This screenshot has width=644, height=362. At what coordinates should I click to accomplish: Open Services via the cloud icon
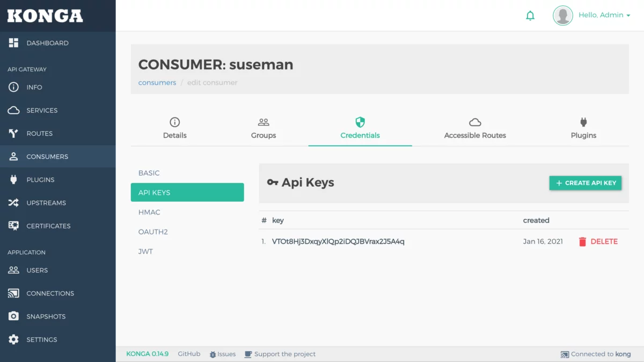[13, 110]
